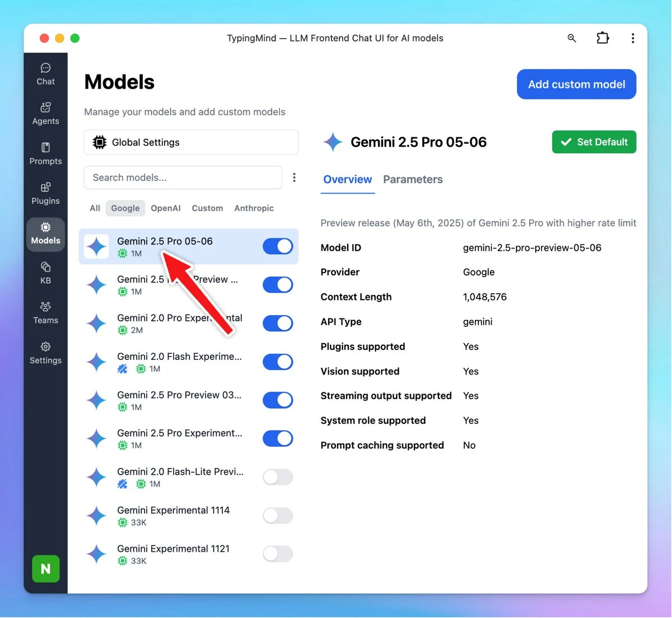Click the Gemini 2.5 Pro 05-06 heading star icon
This screenshot has width=672, height=618.
pyautogui.click(x=333, y=142)
